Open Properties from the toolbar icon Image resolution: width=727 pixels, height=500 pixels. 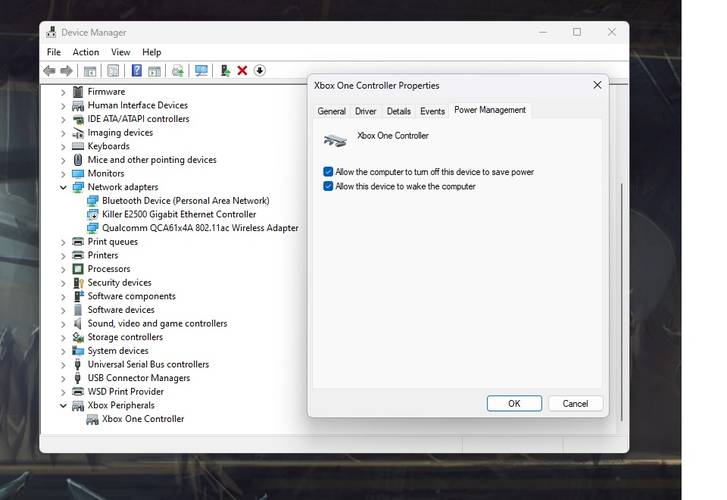(113, 71)
